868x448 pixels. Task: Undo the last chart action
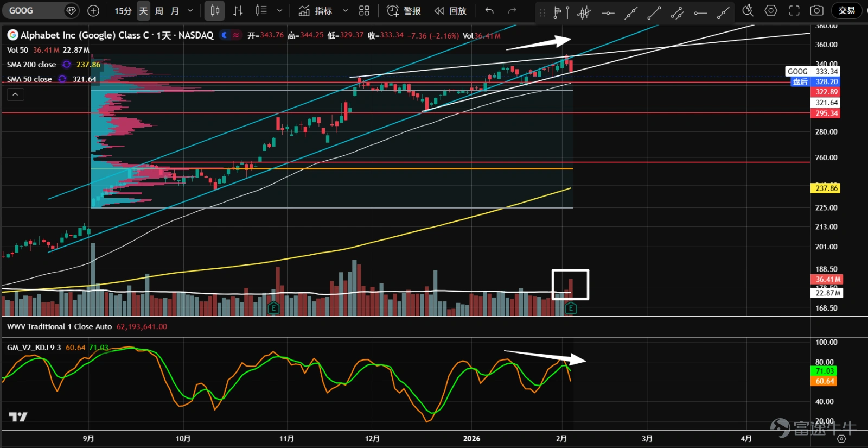[x=489, y=10]
